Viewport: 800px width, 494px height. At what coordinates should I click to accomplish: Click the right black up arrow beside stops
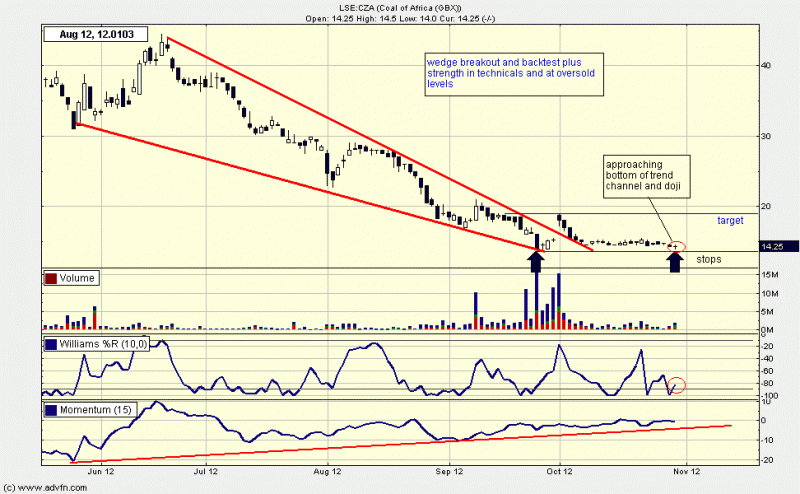click(676, 262)
